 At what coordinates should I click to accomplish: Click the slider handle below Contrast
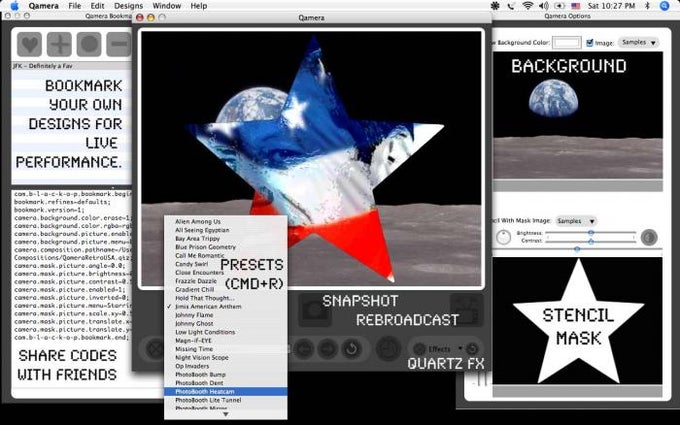(577, 249)
